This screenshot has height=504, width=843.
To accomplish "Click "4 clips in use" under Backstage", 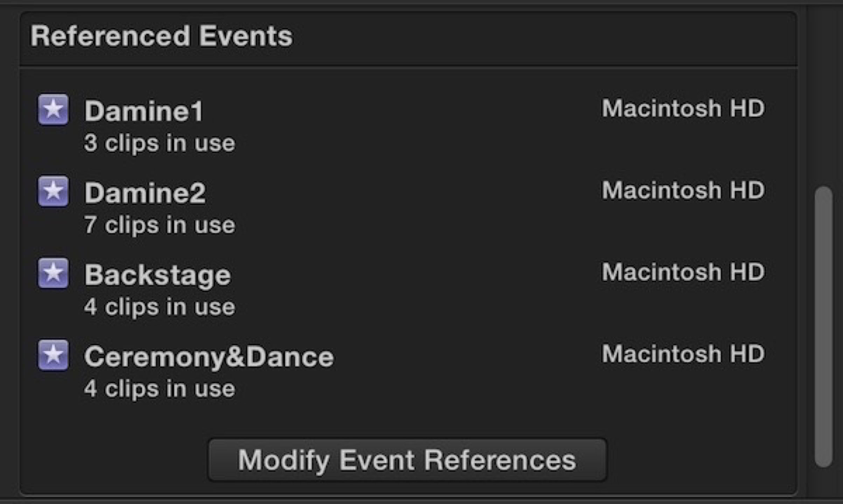I will pos(160,307).
